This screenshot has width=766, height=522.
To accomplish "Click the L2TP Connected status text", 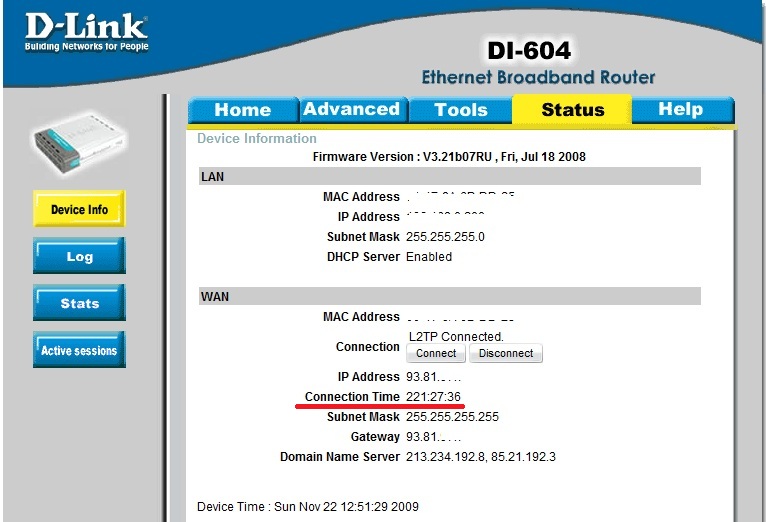I will (456, 336).
